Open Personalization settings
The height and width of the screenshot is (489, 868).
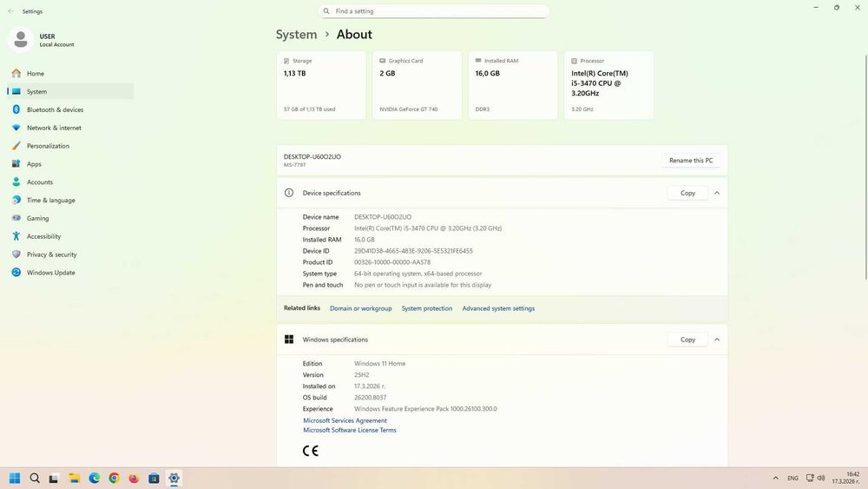point(70,146)
